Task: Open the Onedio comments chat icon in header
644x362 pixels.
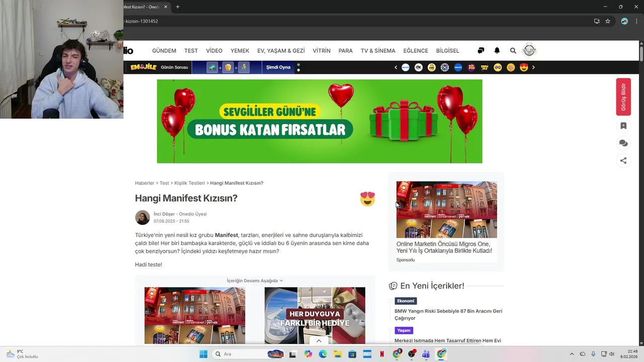Action: click(481, 51)
